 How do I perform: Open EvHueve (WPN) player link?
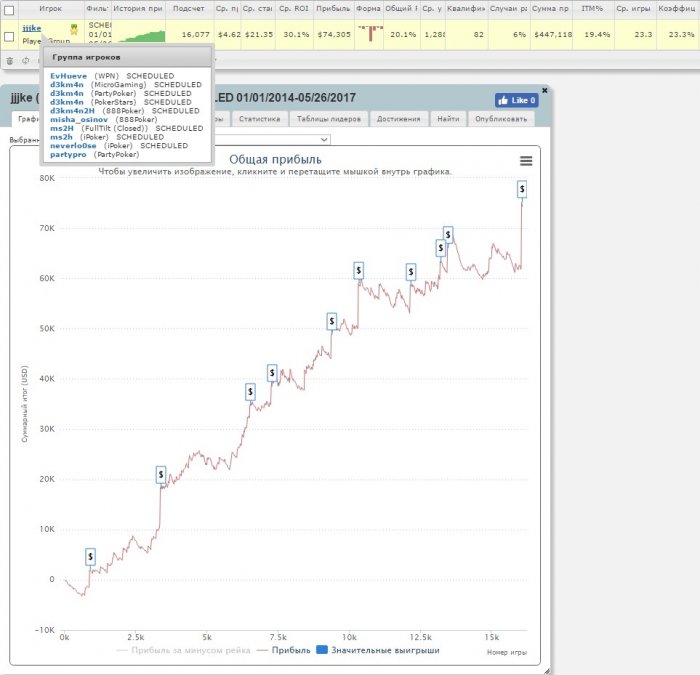click(68, 76)
